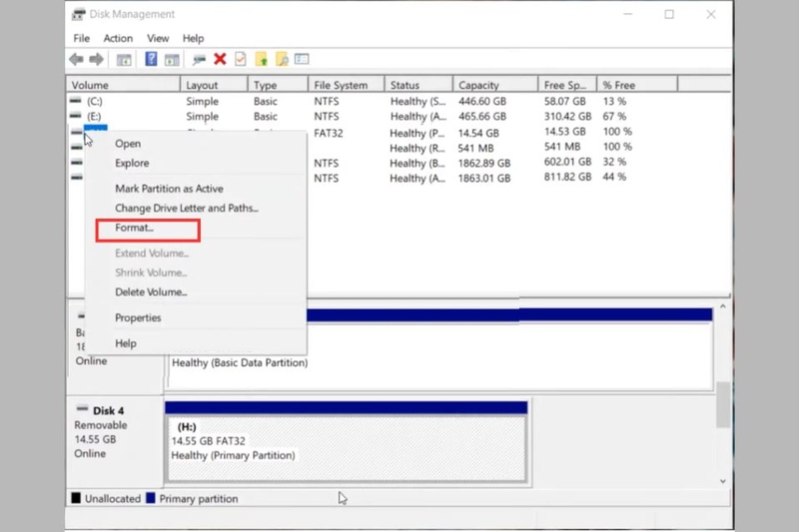Sort by the Status column header
Viewport: 799px width, 532px height.
click(x=418, y=85)
